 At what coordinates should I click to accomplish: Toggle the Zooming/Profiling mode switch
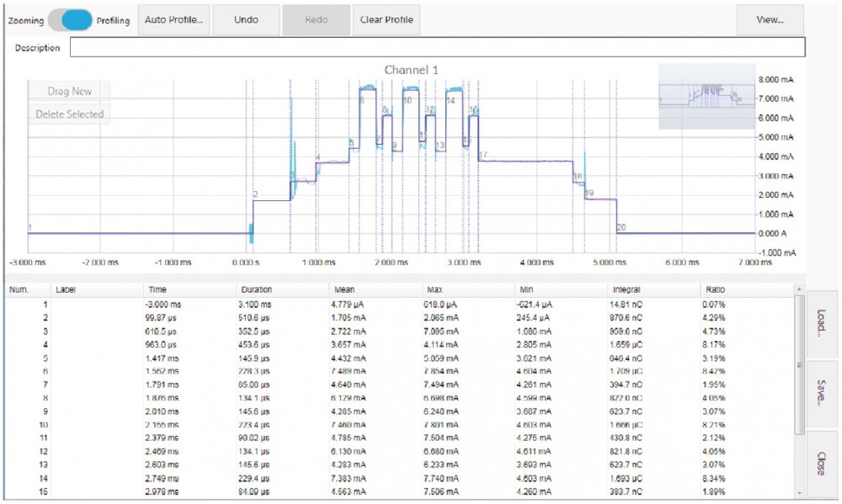71,20
